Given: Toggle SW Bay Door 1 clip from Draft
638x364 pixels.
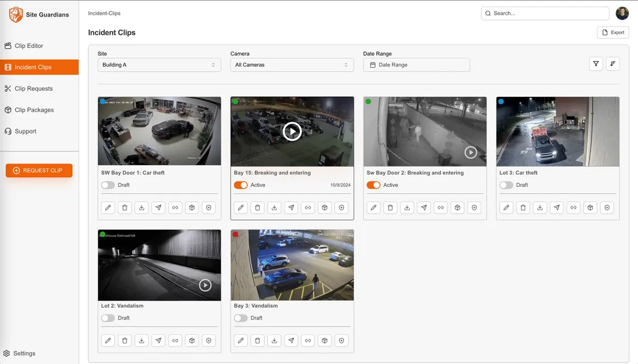Looking at the screenshot, I should pyautogui.click(x=108, y=185).
